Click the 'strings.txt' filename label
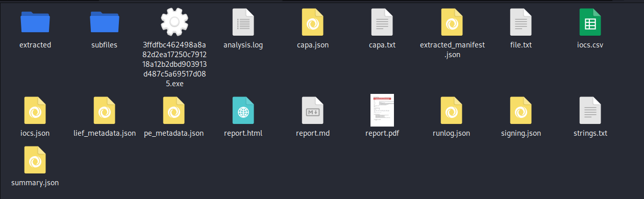Viewport: 644px width, 199px height. click(x=590, y=134)
